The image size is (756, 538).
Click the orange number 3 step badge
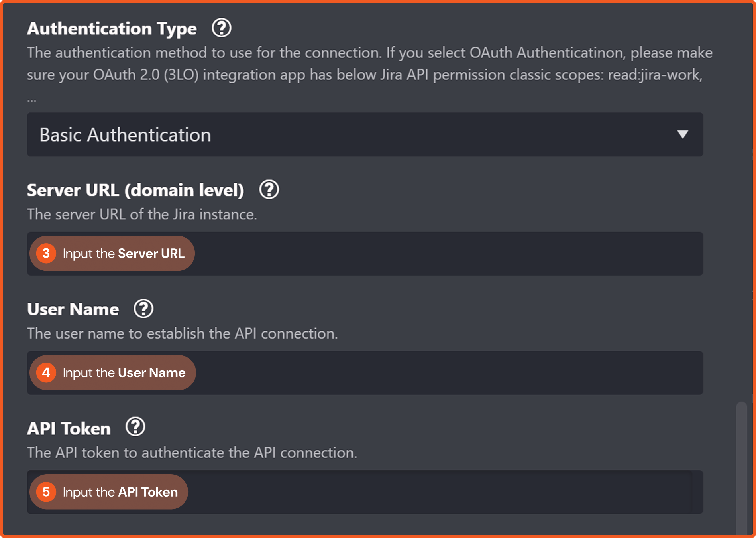click(46, 253)
